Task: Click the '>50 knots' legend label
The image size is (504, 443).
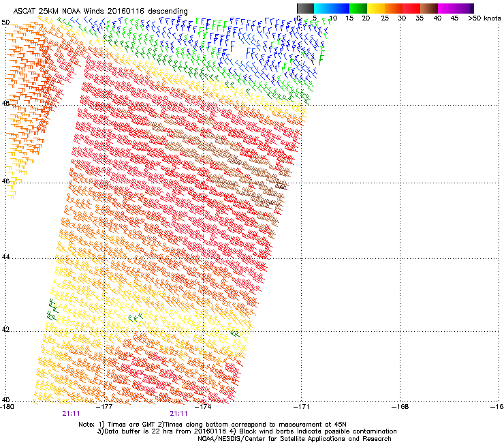Action: [484, 18]
